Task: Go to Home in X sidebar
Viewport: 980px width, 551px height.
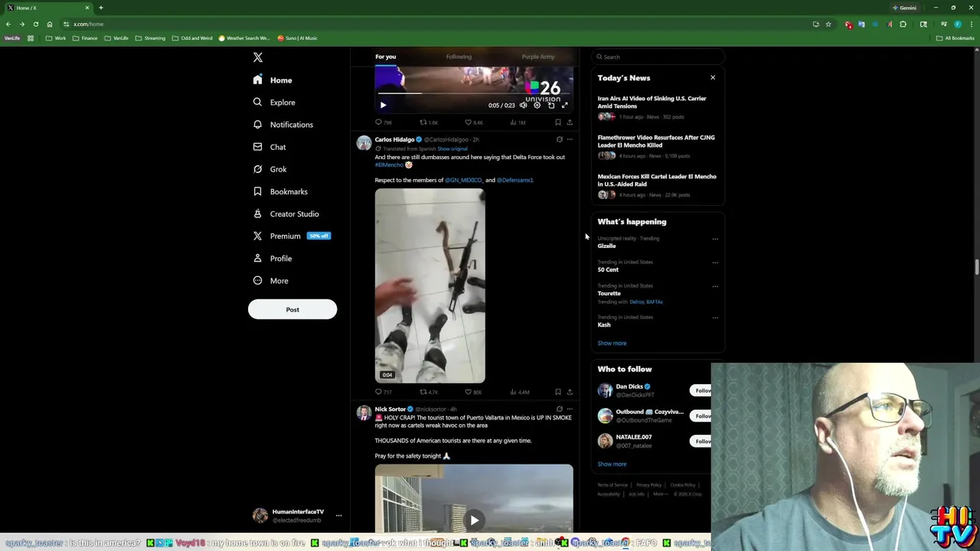Action: tap(273, 80)
